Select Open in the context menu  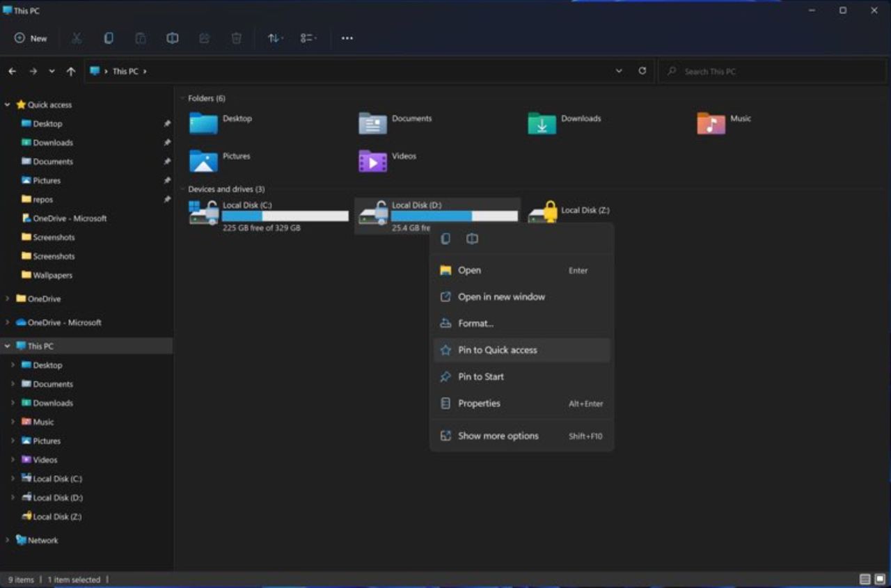[x=521, y=270]
